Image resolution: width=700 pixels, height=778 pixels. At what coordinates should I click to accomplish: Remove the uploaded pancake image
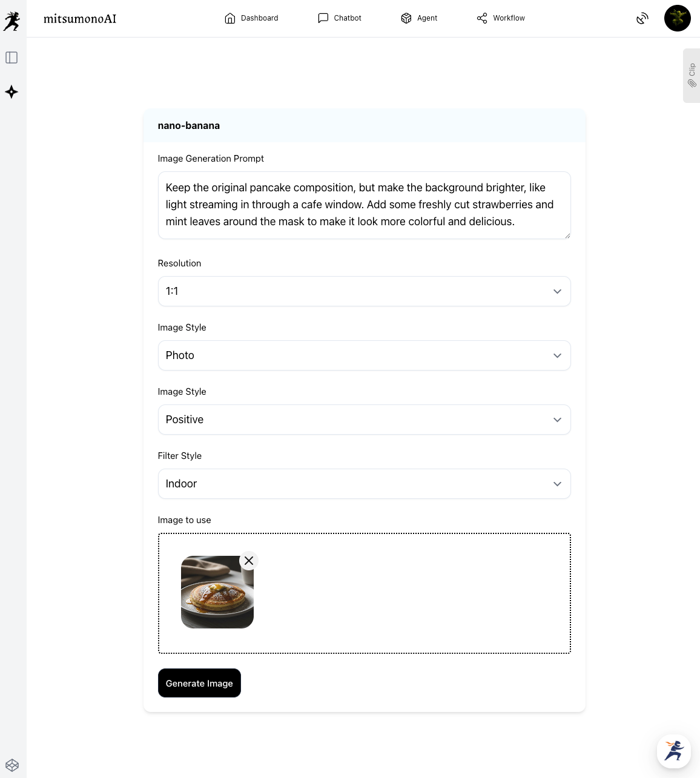click(x=249, y=561)
